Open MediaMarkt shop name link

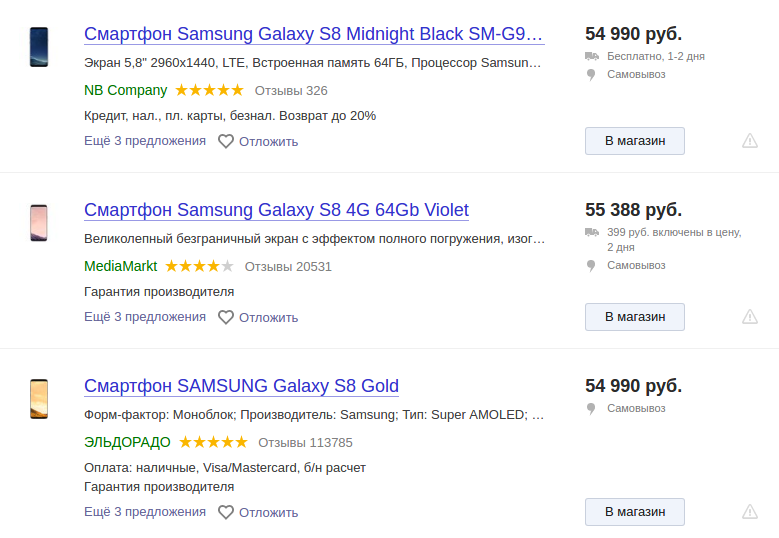pyautogui.click(x=122, y=266)
